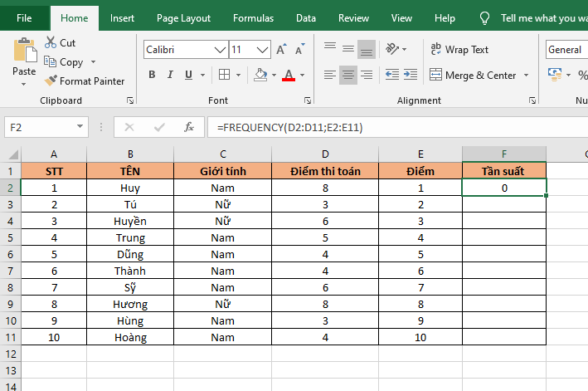This screenshot has width=588, height=391.
Task: Increase font size with the larger A
Action: click(x=281, y=50)
